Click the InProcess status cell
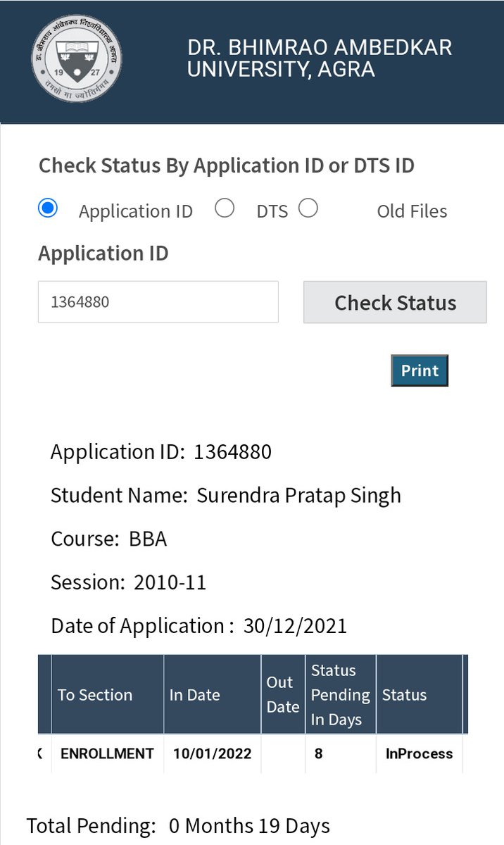 (x=420, y=753)
